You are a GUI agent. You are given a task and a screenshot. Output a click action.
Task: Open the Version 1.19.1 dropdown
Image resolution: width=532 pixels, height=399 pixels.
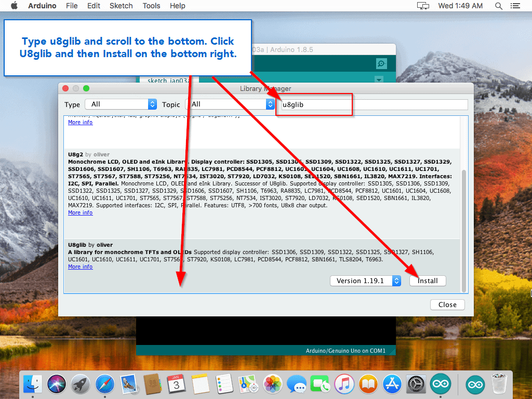(365, 281)
